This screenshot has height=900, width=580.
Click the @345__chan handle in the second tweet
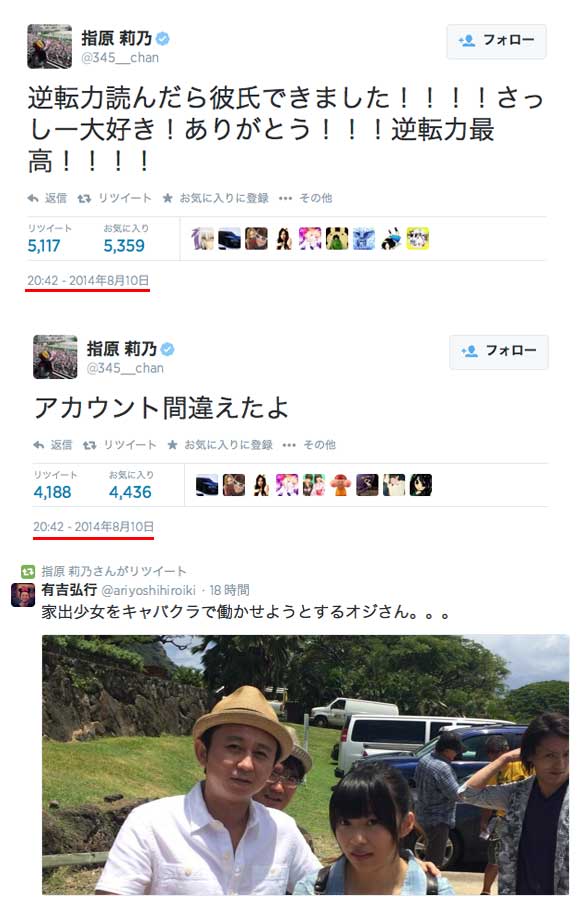coord(125,368)
